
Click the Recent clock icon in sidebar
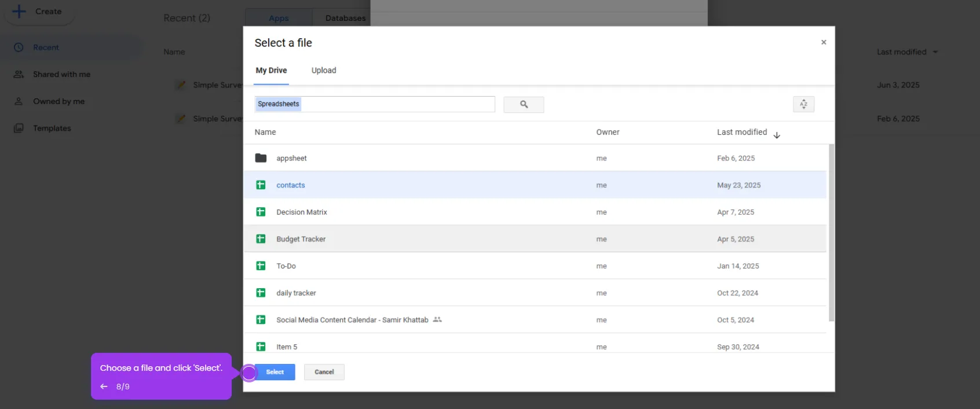[x=19, y=47]
